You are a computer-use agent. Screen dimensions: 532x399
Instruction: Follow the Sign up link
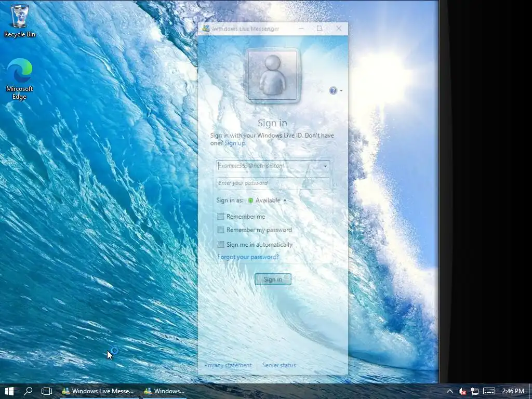click(234, 143)
